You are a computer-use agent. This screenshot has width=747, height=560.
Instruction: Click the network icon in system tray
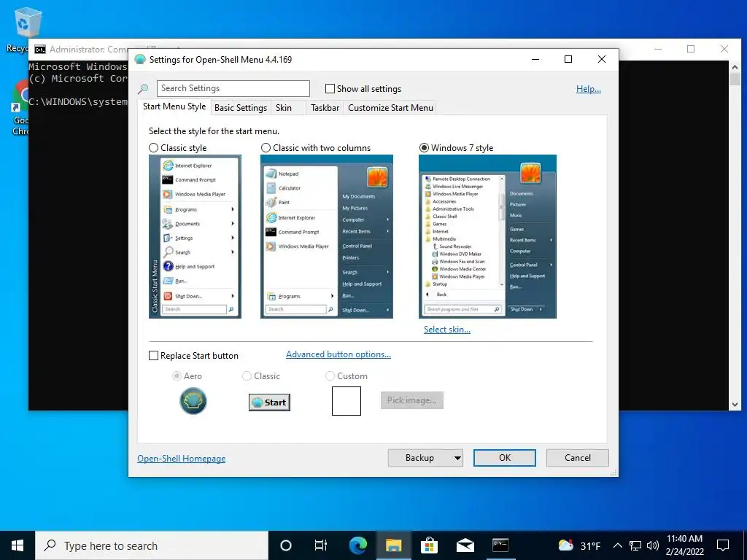[635, 545]
